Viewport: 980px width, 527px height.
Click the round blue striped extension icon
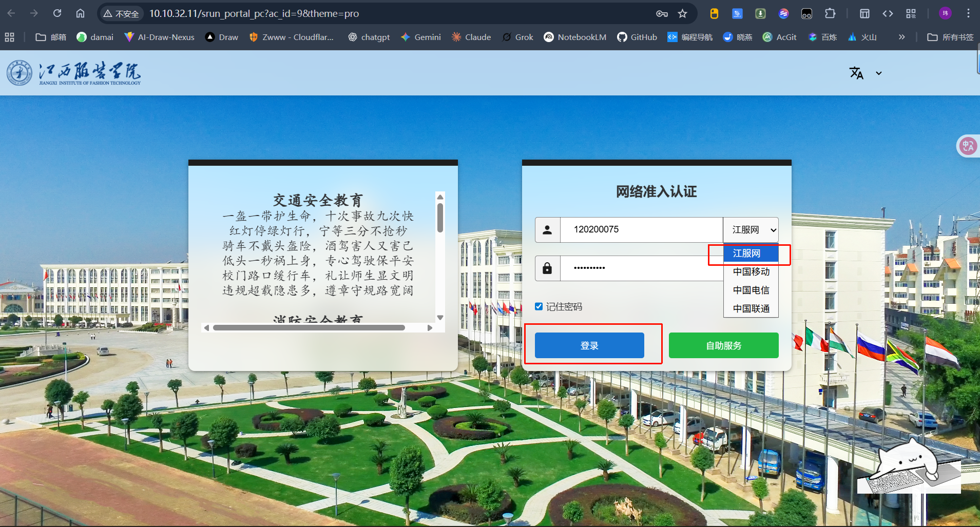coord(783,14)
